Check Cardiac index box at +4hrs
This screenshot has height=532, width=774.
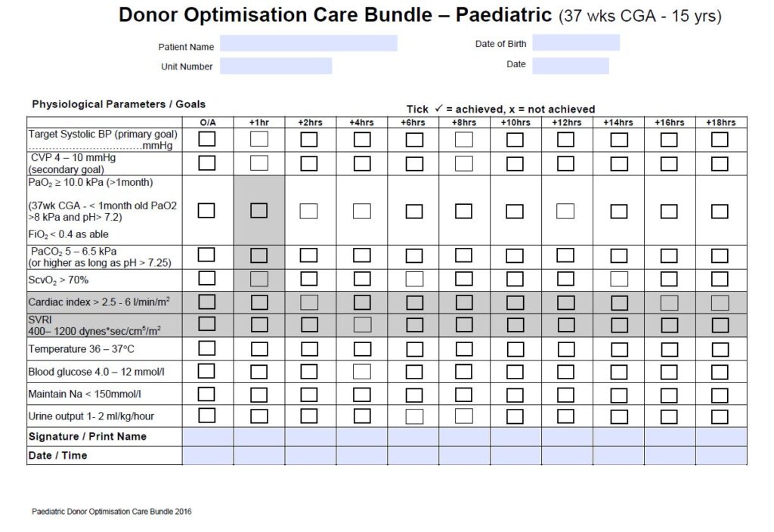[x=362, y=302]
